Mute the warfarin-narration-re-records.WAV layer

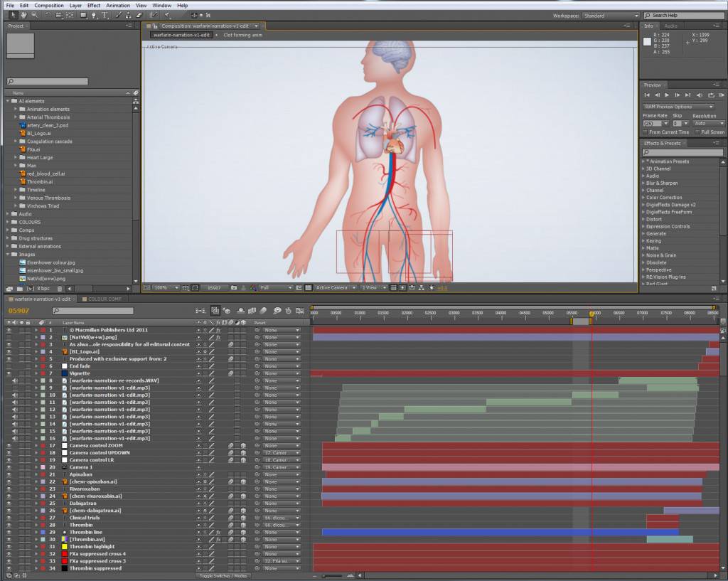pyautogui.click(x=14, y=380)
